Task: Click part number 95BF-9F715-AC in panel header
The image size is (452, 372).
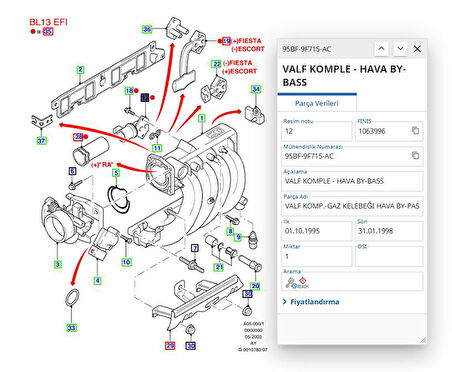Action: (x=307, y=49)
